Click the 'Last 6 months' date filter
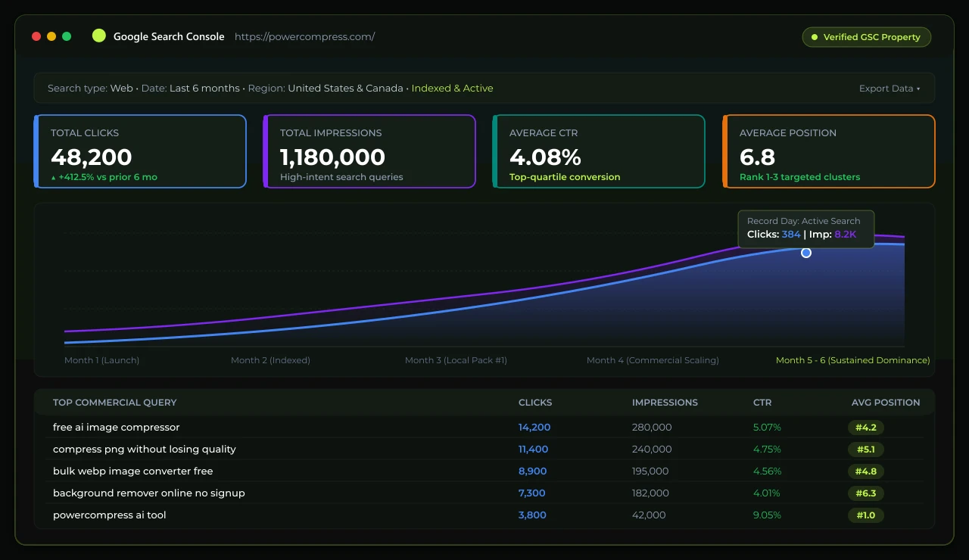The image size is (969, 560). point(204,89)
